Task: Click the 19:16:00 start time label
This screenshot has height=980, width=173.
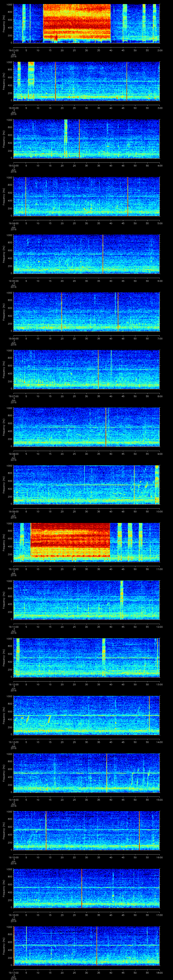Action: point(13,915)
